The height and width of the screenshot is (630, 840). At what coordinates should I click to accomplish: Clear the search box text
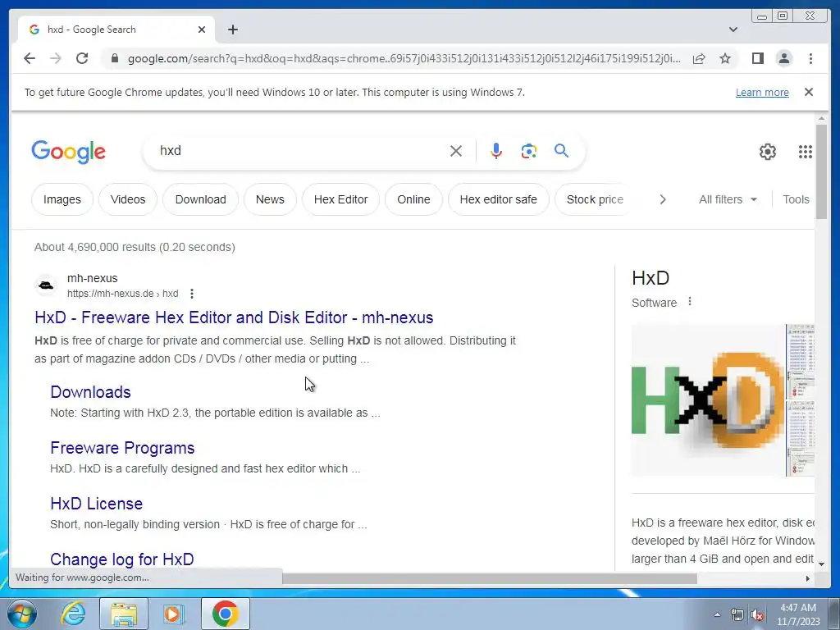456,151
